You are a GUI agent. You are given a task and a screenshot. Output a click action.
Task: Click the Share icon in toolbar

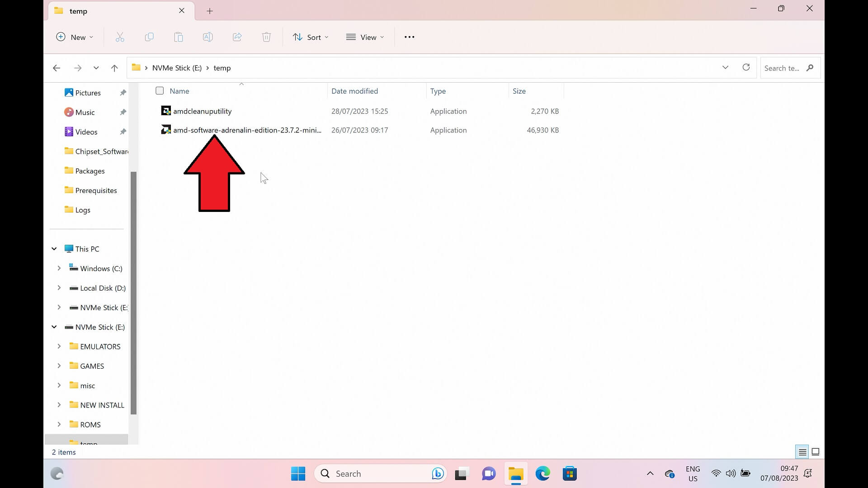pos(237,37)
